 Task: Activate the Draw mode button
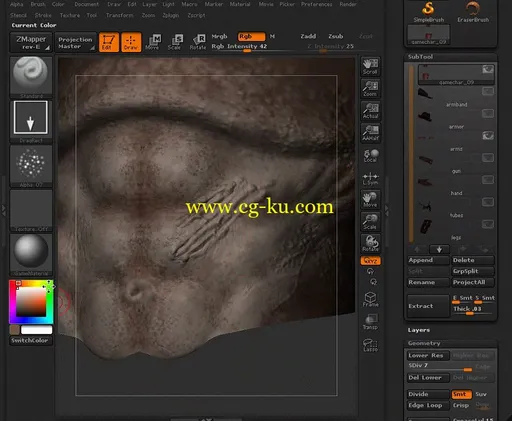click(131, 42)
